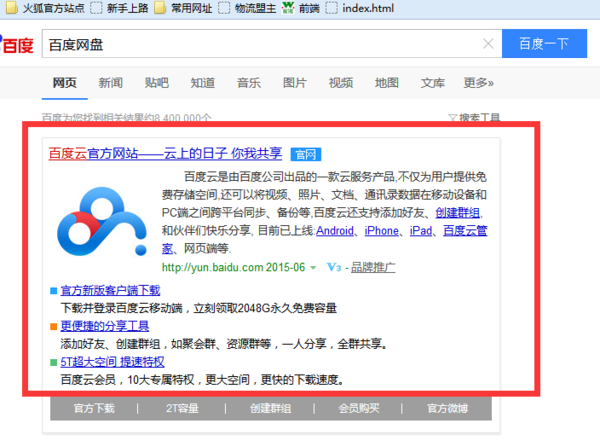
Task: Click the 品牌推广 link
Action: pos(373,267)
